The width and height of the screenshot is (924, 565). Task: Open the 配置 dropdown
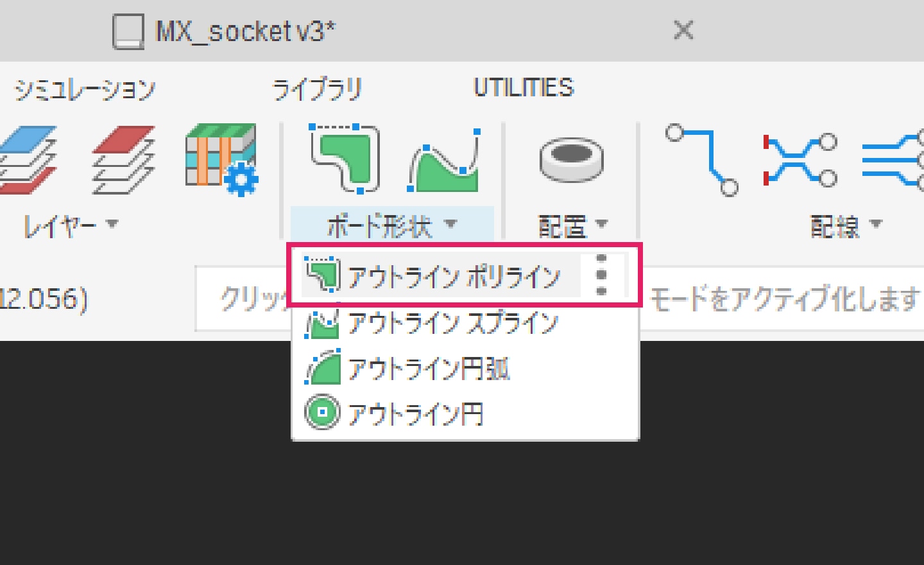tap(572, 225)
